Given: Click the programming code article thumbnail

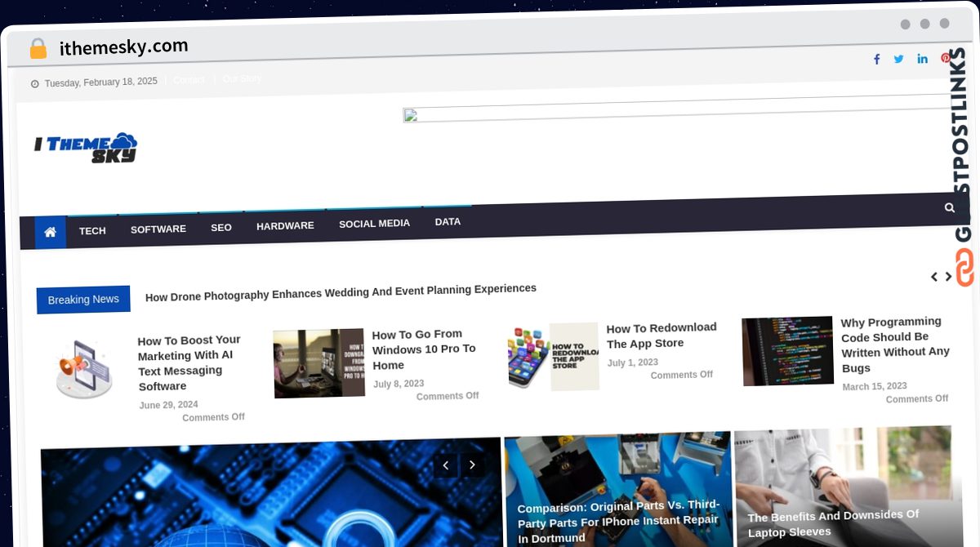Looking at the screenshot, I should tap(787, 351).
